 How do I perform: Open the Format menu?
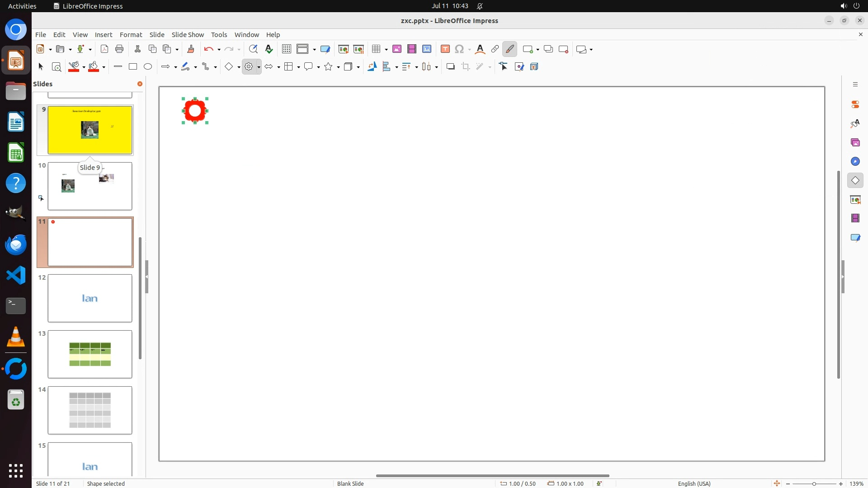(131, 35)
